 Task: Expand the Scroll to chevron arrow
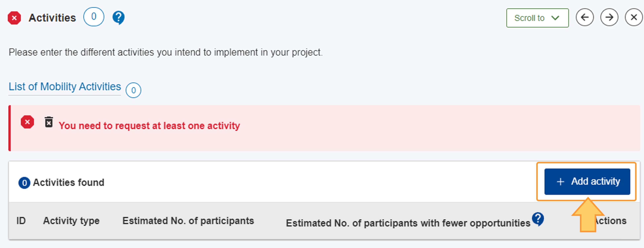coord(555,18)
